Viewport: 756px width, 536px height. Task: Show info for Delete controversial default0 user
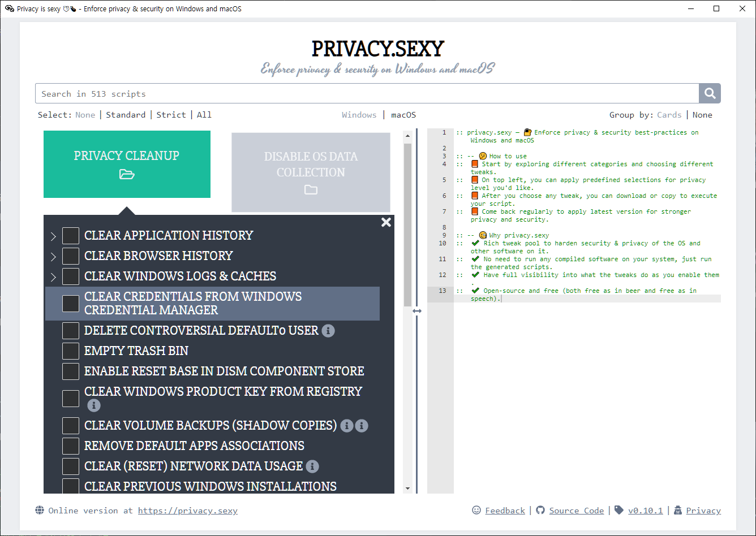(x=328, y=331)
